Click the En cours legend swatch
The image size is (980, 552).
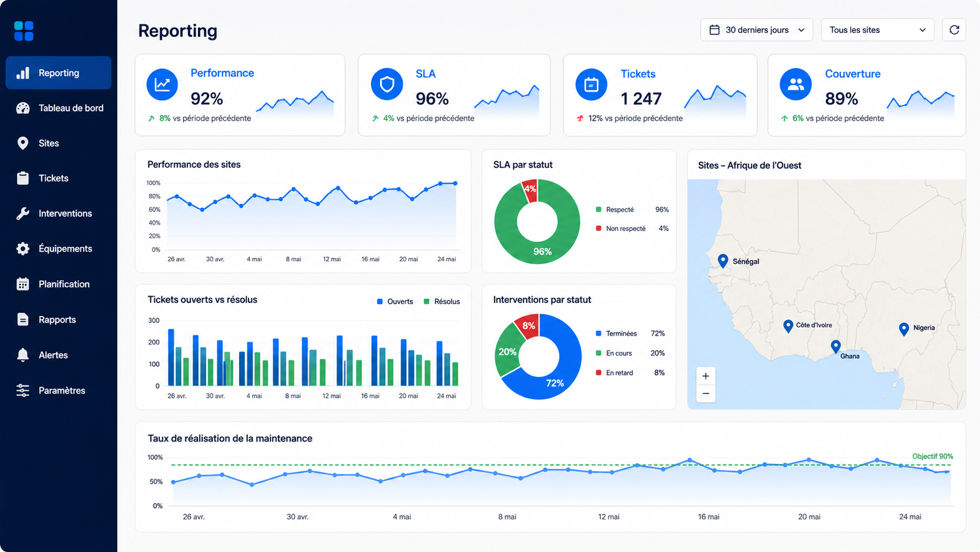point(598,353)
